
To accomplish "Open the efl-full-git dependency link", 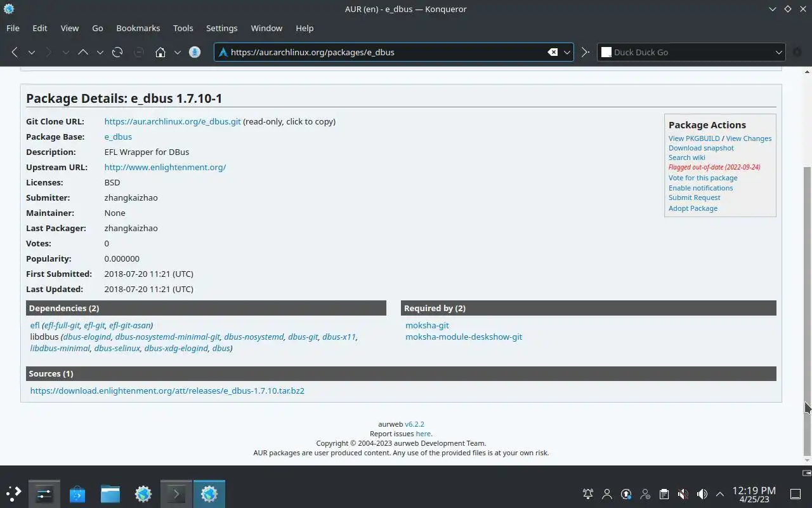I will pyautogui.click(x=62, y=325).
